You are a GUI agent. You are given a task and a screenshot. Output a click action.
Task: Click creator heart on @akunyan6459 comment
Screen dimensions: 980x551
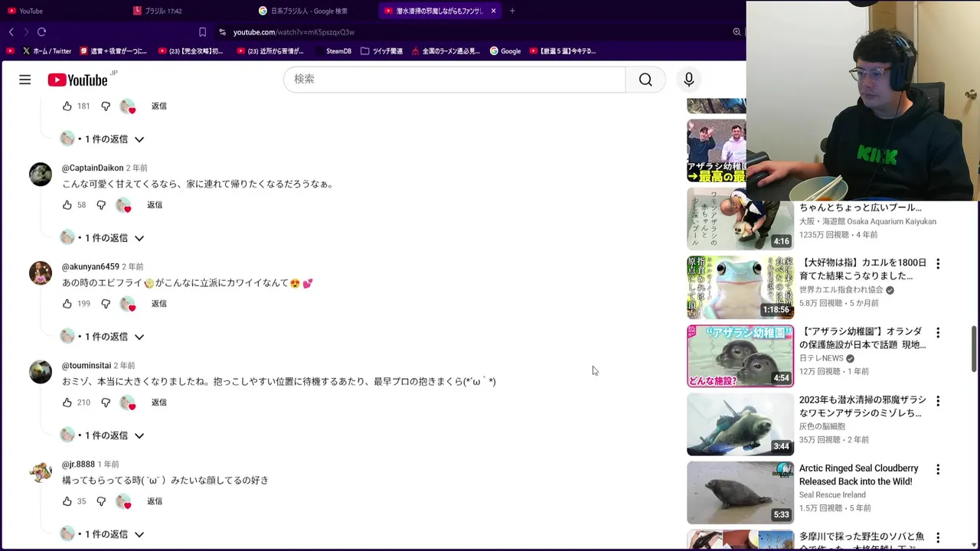click(x=128, y=304)
